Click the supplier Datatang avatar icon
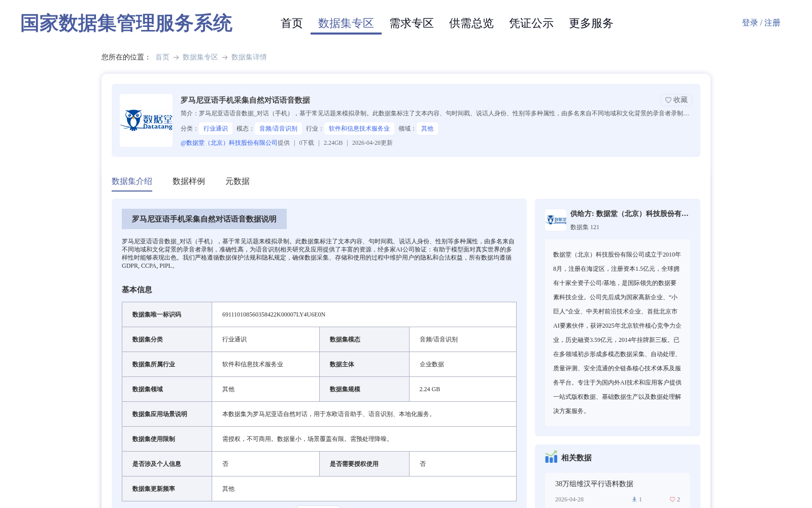The height and width of the screenshot is (508, 812). [x=556, y=220]
